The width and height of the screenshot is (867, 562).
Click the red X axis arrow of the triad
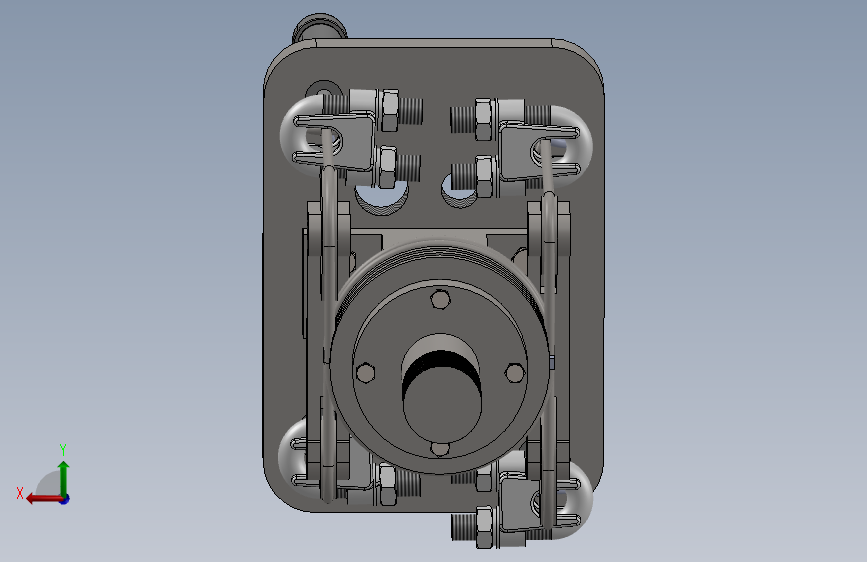[43, 499]
